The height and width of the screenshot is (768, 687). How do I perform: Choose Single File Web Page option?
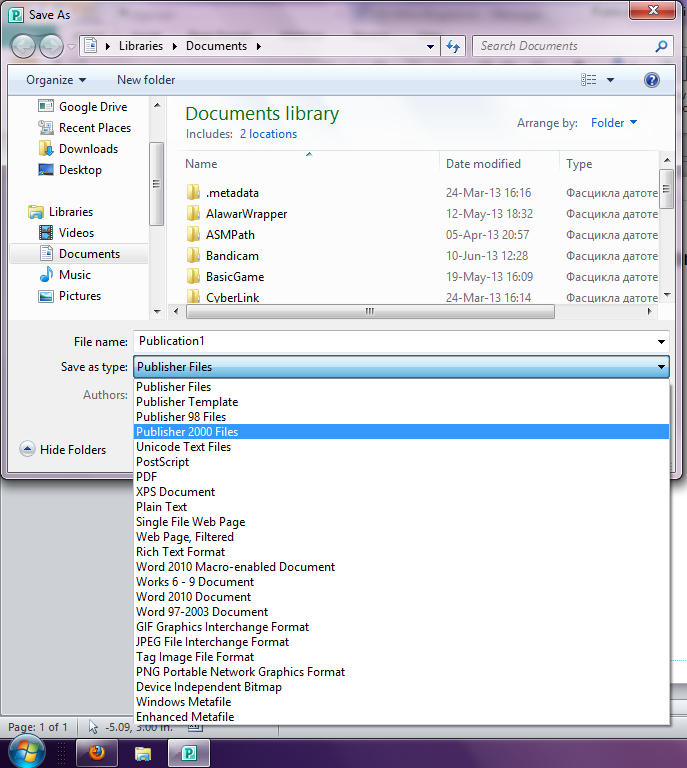pos(401,522)
